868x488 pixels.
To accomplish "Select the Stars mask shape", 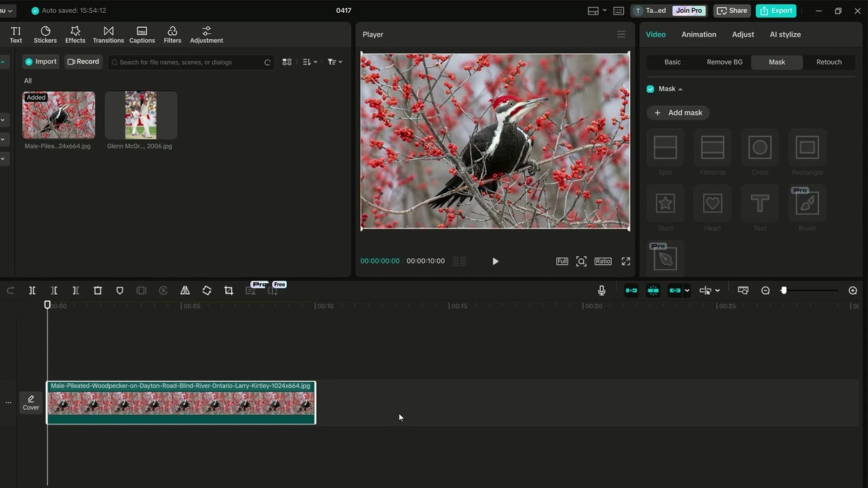I will (665, 208).
